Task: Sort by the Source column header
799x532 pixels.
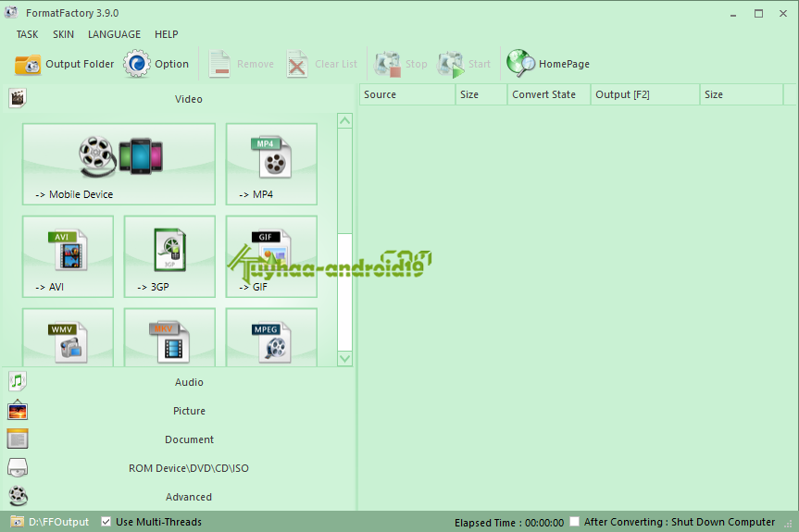Action: 407,94
